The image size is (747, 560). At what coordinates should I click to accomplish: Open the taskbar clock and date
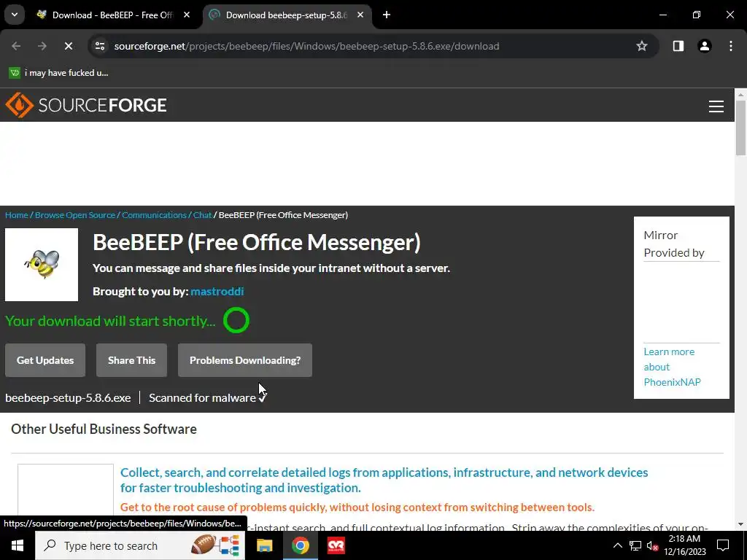pos(684,545)
